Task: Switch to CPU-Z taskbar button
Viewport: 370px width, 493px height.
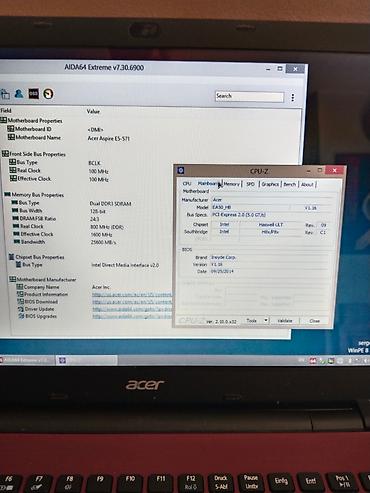Action: coord(87,360)
